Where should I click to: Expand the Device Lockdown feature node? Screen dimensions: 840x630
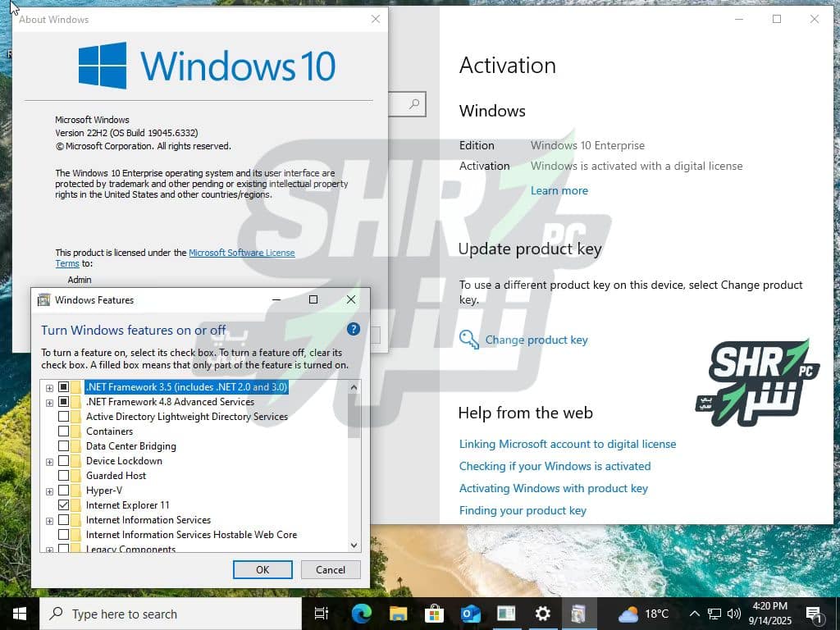pyautogui.click(x=49, y=461)
